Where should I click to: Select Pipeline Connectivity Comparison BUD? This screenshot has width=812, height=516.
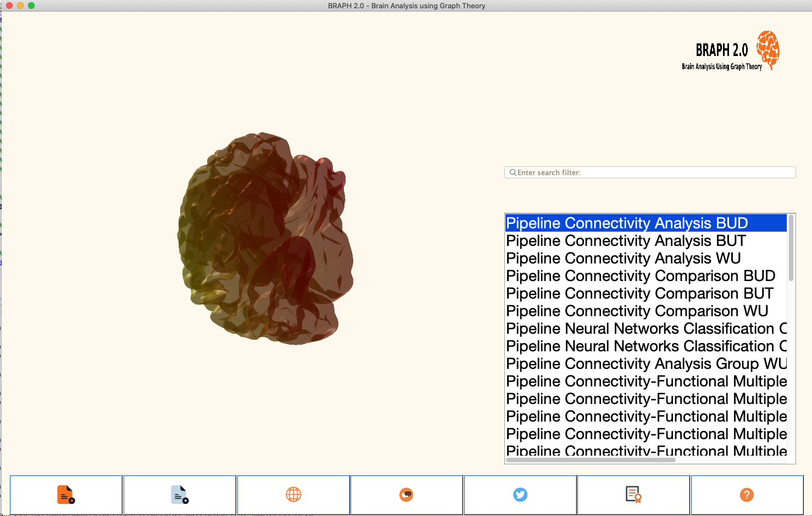(640, 276)
